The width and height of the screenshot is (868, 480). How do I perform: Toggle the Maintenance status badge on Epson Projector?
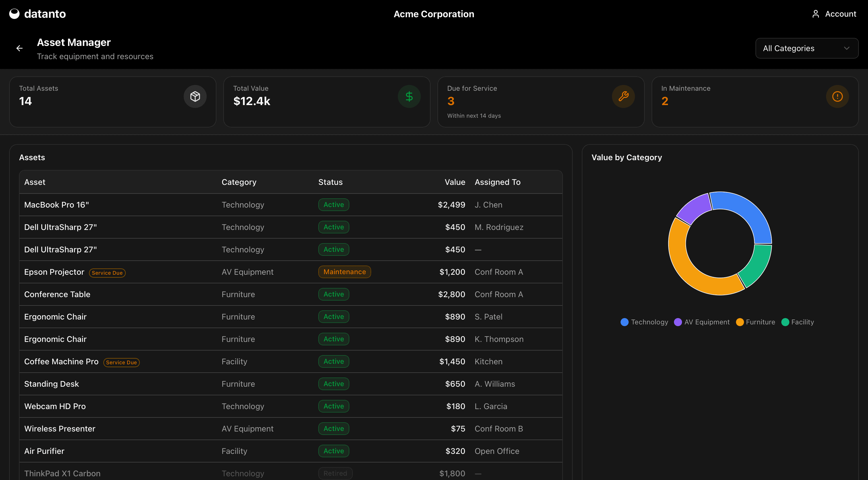344,272
